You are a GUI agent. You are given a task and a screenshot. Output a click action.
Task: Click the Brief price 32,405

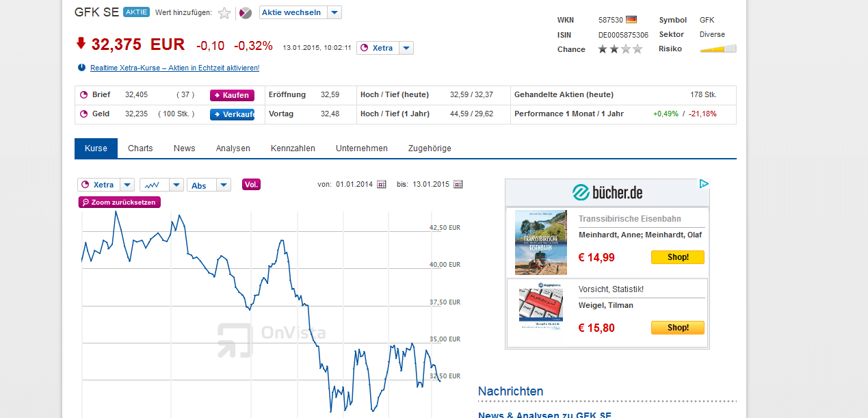[136, 95]
